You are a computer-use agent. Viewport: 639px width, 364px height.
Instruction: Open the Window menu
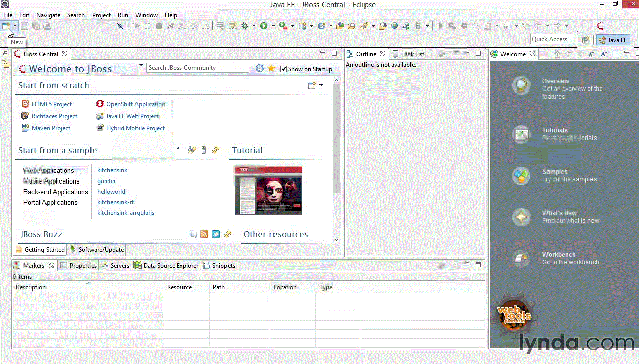click(147, 15)
